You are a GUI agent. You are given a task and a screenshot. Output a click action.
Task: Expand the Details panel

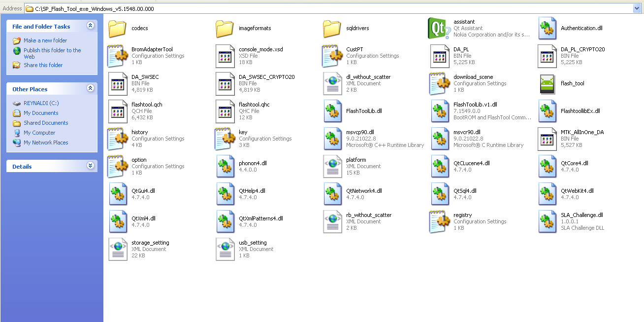(90, 166)
